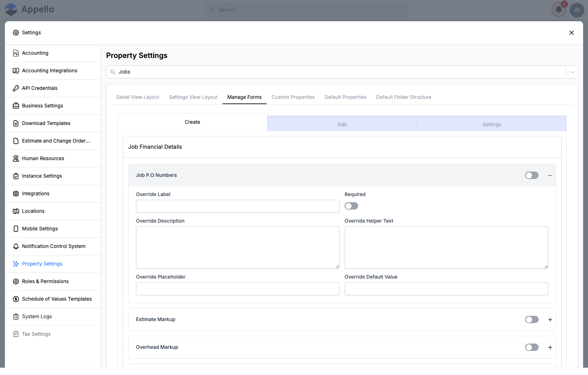Open the notifications bell in header
588x375 pixels.
tap(559, 10)
